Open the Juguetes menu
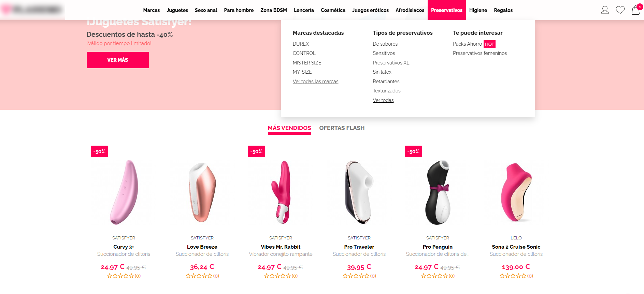The width and height of the screenshot is (644, 294). tap(177, 10)
